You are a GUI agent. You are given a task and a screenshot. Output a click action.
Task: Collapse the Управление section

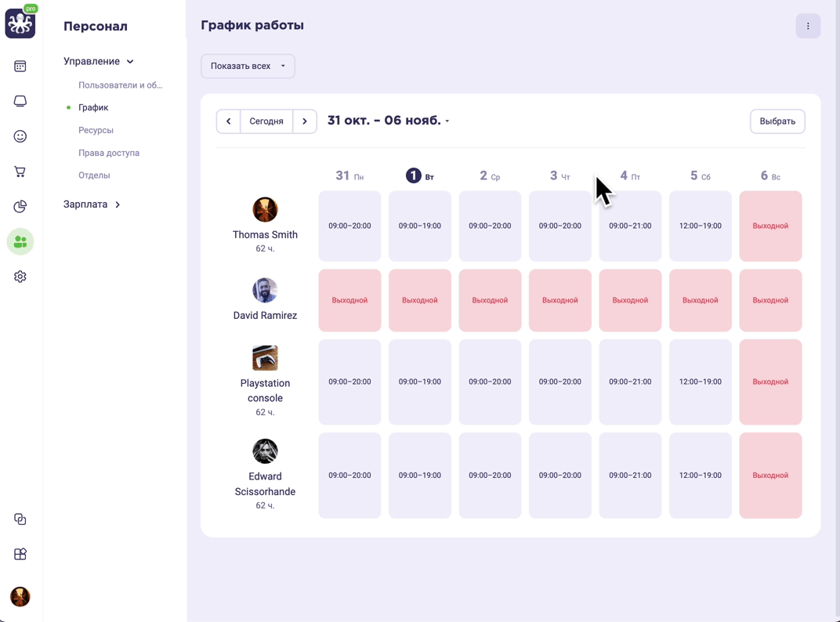pos(99,61)
